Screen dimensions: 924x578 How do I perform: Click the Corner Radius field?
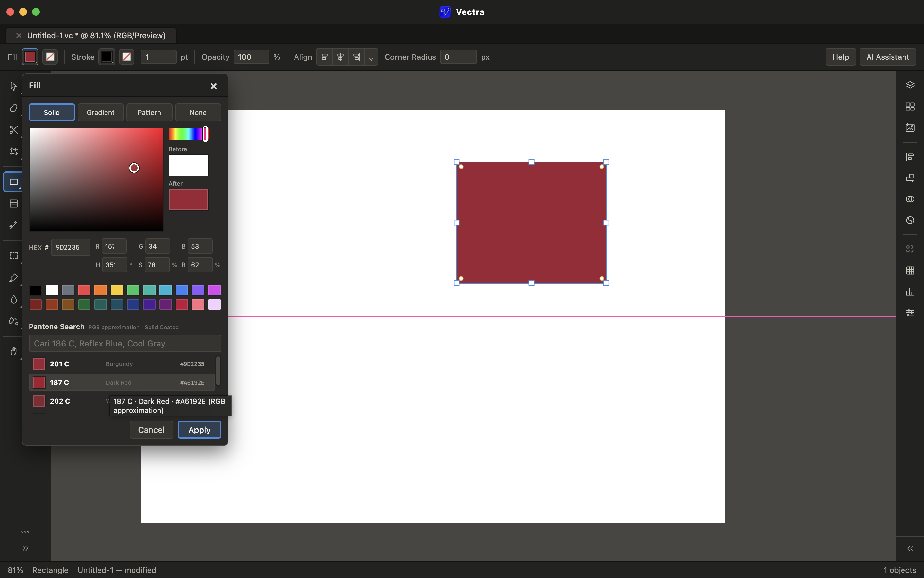point(458,57)
